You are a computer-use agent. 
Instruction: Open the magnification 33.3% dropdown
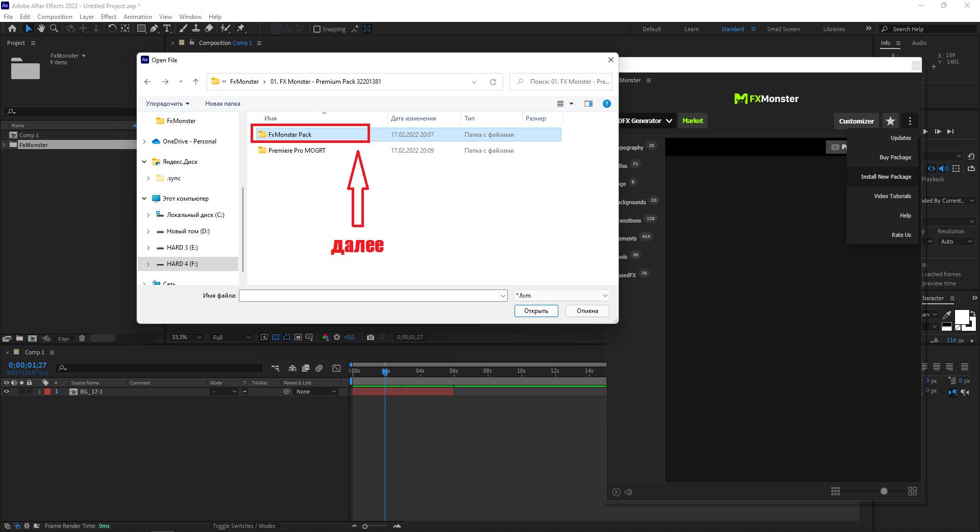(186, 337)
